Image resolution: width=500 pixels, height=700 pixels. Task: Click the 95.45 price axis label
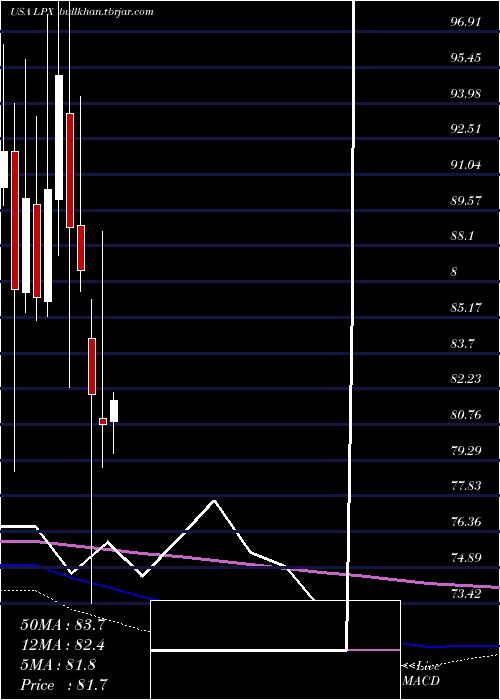click(466, 58)
